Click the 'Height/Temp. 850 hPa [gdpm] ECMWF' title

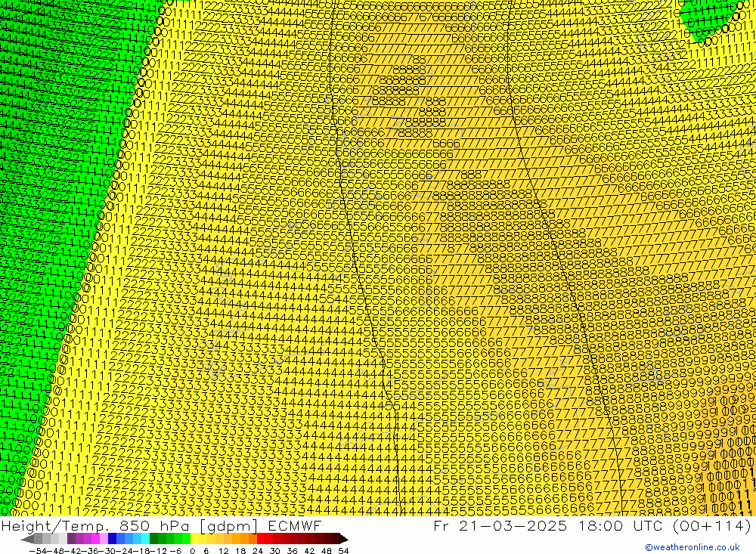[161, 525]
